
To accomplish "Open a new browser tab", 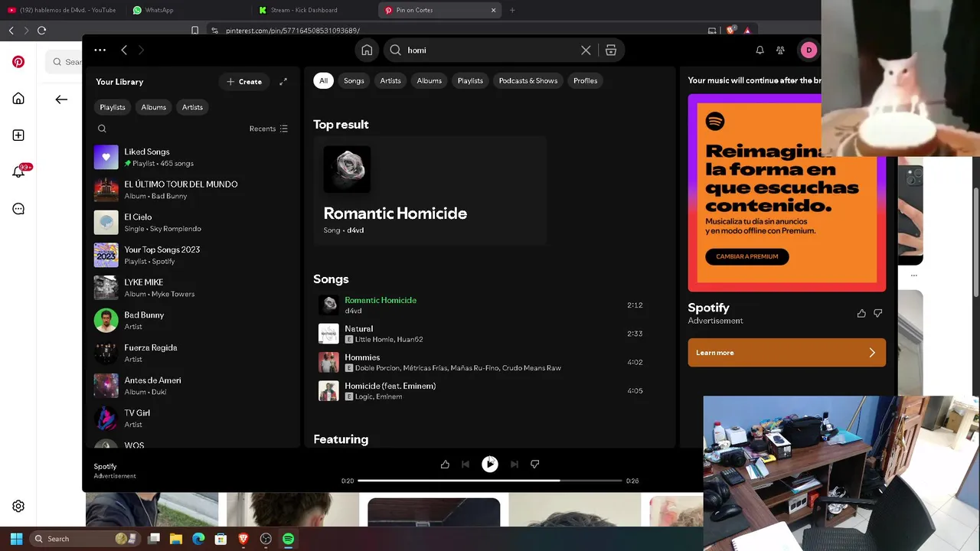I will [512, 10].
